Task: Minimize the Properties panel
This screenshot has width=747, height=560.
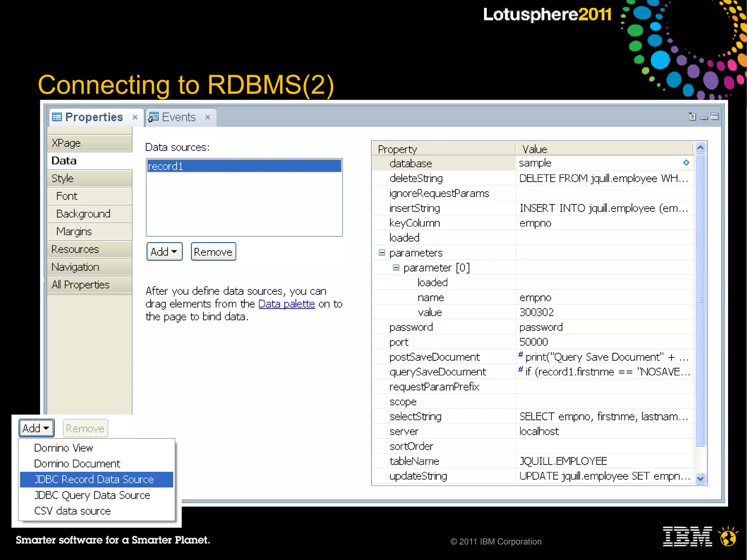Action: 704,117
